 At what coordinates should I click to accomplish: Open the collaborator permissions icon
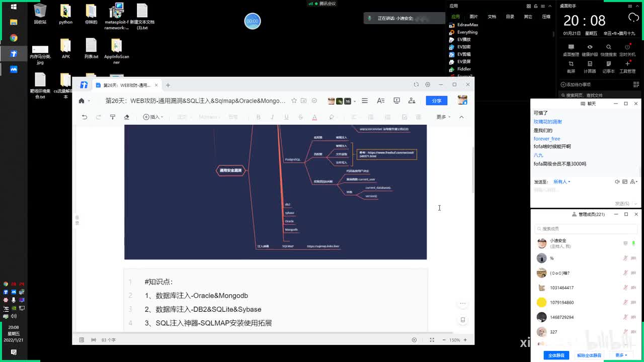[x=412, y=101]
